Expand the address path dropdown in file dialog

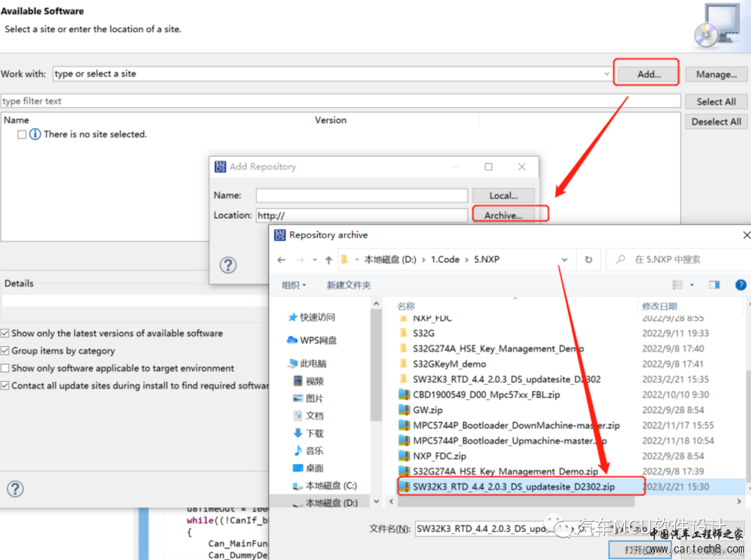tap(565, 259)
